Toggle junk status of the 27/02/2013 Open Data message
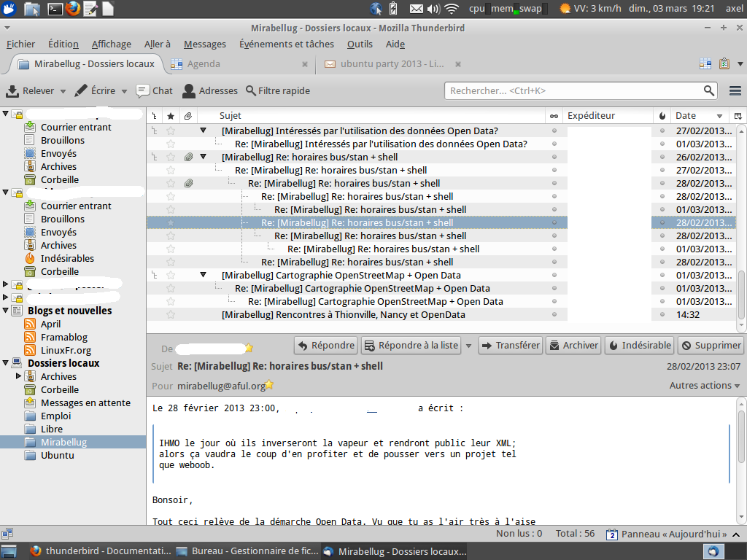The width and height of the screenshot is (747, 560). [662, 131]
